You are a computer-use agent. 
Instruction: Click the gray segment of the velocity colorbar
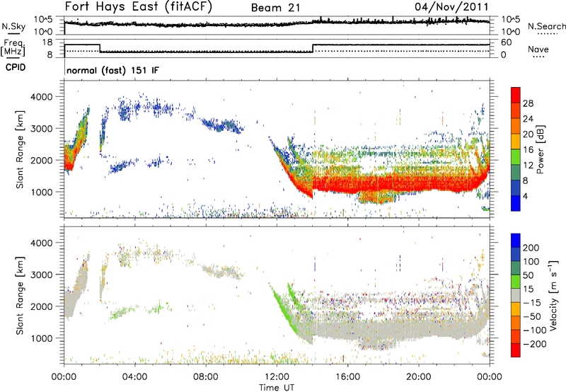(x=516, y=295)
